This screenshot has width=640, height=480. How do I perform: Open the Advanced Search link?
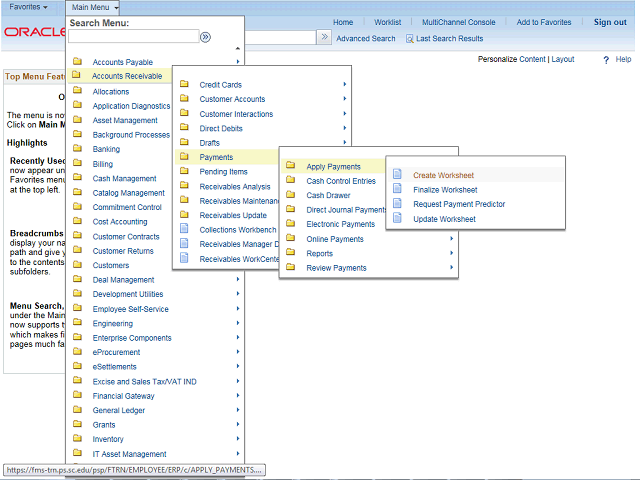tap(366, 39)
